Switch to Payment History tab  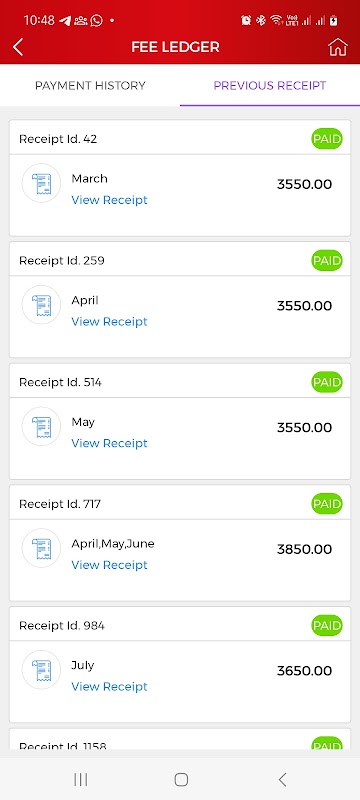click(90, 85)
